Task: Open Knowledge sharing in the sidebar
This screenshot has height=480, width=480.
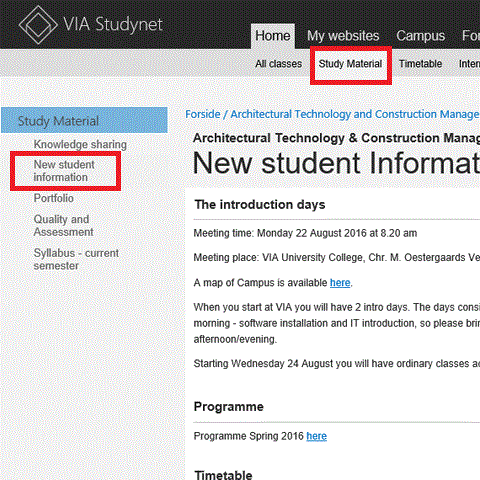Action: pyautogui.click(x=80, y=145)
